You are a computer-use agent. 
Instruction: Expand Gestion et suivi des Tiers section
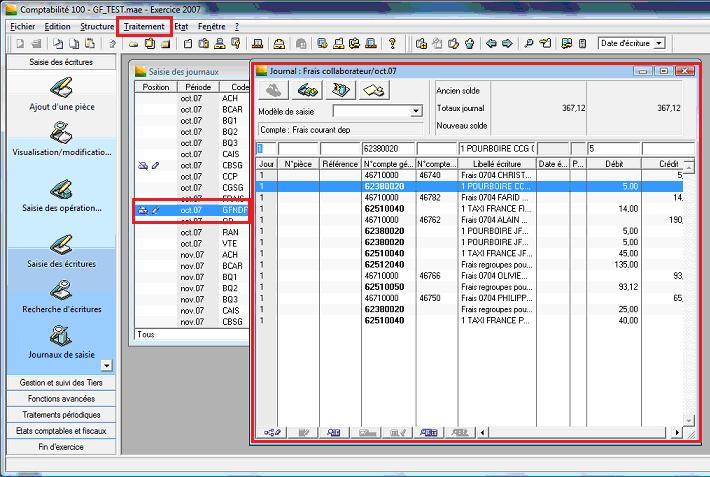[x=60, y=383]
